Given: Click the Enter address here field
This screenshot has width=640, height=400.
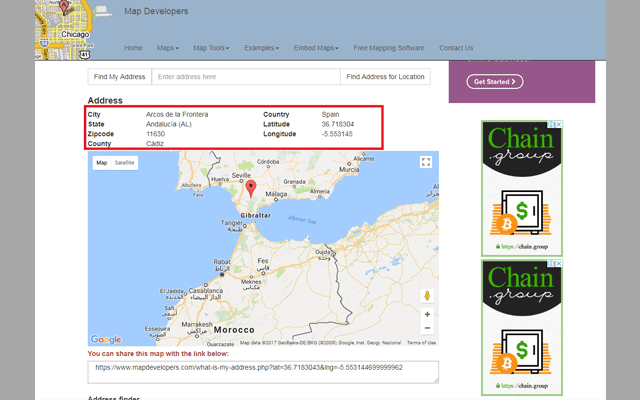Looking at the screenshot, I should 244,77.
